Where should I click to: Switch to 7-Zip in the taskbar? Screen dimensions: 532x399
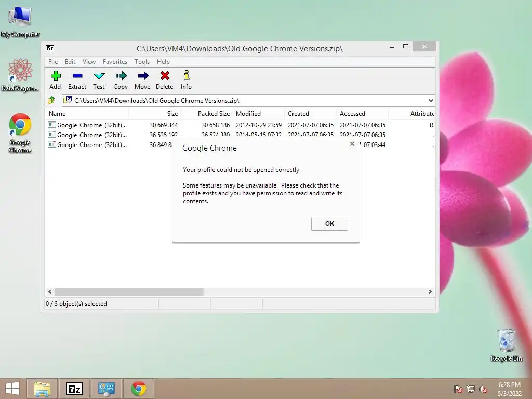click(x=75, y=389)
